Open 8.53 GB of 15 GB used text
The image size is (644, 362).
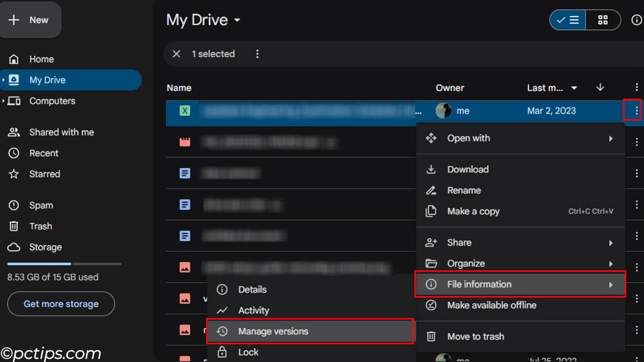(x=53, y=277)
